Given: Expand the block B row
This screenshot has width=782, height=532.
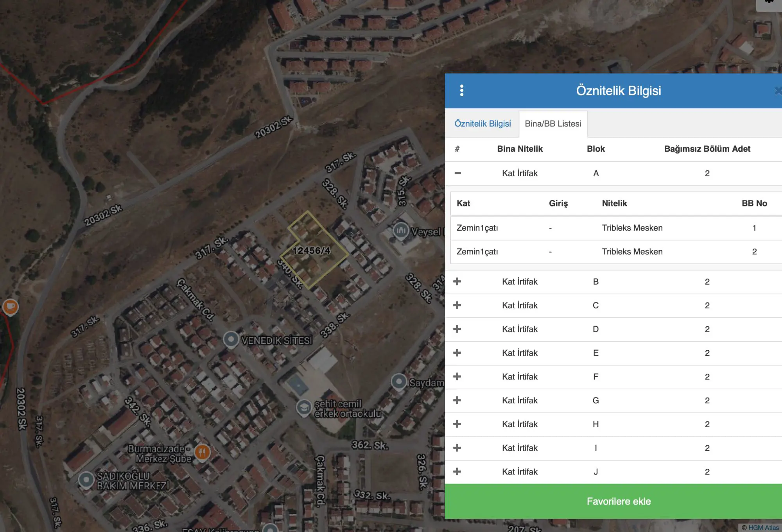Looking at the screenshot, I should 457,281.
